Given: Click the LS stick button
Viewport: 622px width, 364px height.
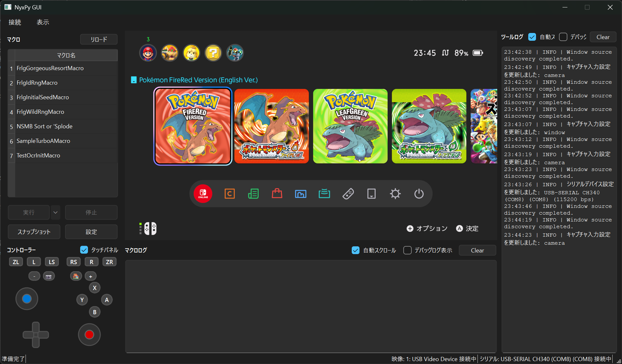Looking at the screenshot, I should [x=52, y=262].
